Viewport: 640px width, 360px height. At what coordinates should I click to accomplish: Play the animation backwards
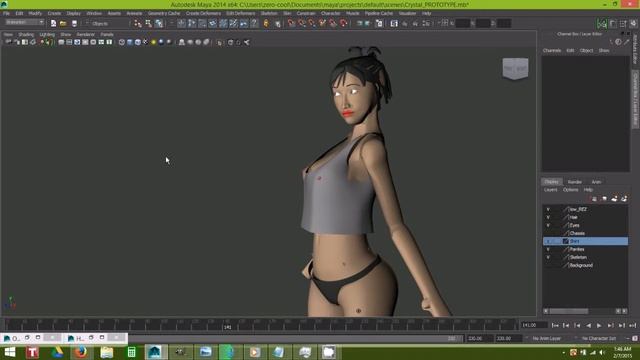pos(588,325)
